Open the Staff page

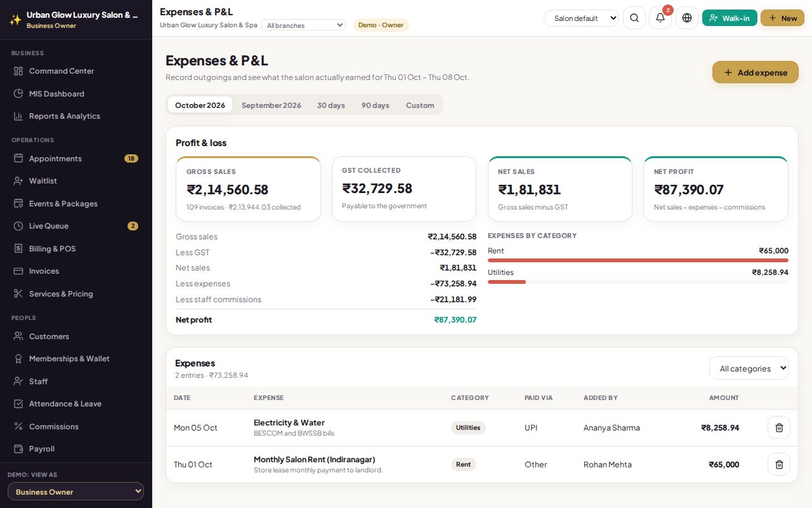[76, 381]
